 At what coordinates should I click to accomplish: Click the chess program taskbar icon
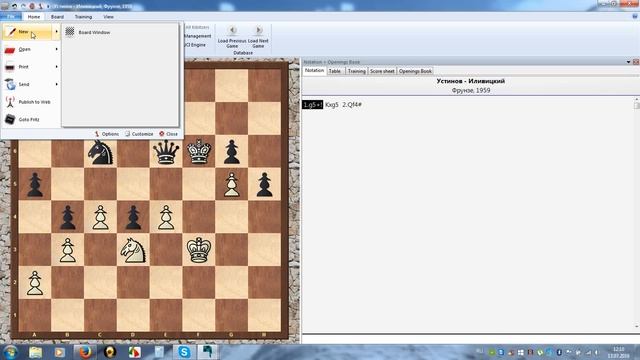(x=208, y=352)
